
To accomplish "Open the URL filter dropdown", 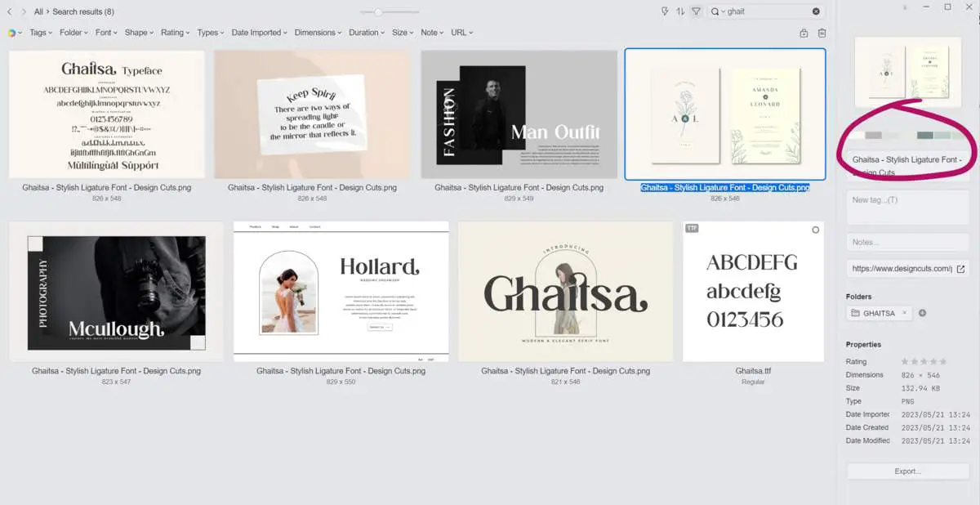I will (x=461, y=33).
